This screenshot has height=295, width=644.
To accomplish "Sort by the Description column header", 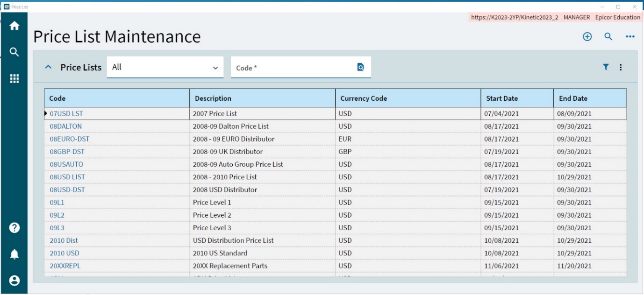I will [x=262, y=98].
